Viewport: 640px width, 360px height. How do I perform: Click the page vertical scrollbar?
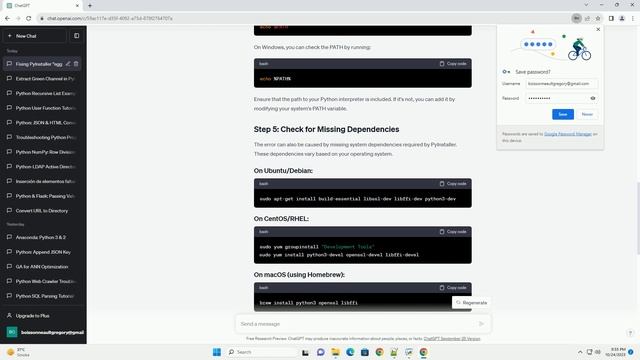coord(637,218)
